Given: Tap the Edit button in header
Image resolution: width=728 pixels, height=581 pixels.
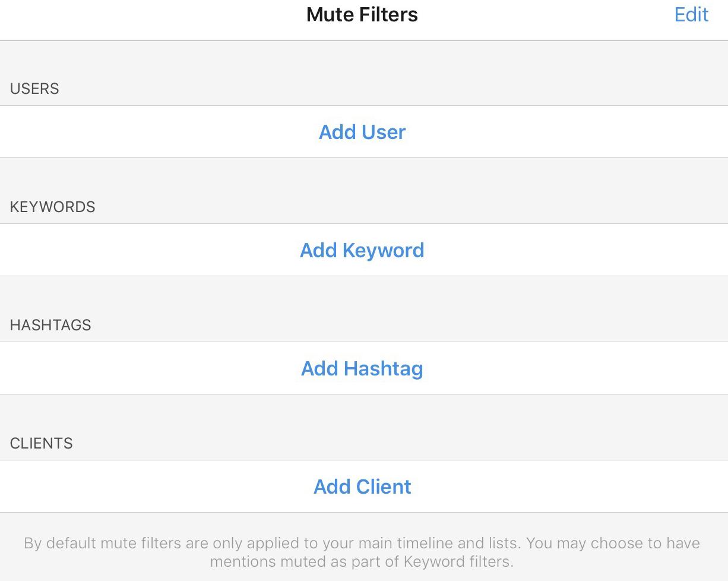Looking at the screenshot, I should 691,14.
